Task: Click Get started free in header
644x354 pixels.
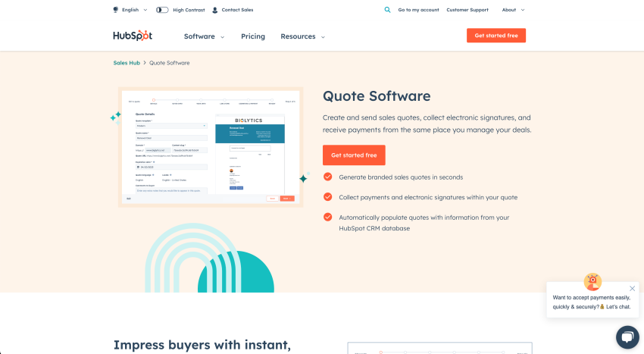Action: coord(496,36)
